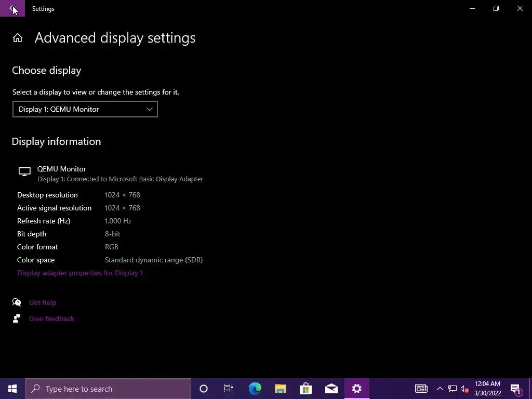
Task: Minimize the Settings window
Action: point(472,8)
